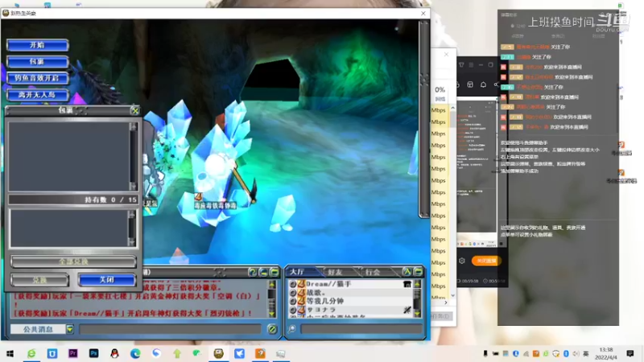Viewport: 644px width, 362px height.
Task: Open the Sogou browser icon on the taskbar
Action: [x=156, y=353]
